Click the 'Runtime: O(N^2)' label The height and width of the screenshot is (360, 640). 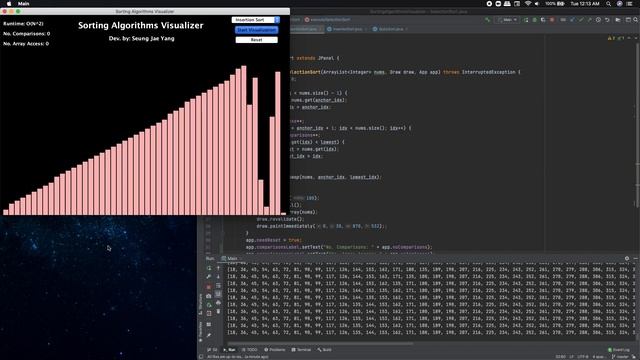click(23, 24)
